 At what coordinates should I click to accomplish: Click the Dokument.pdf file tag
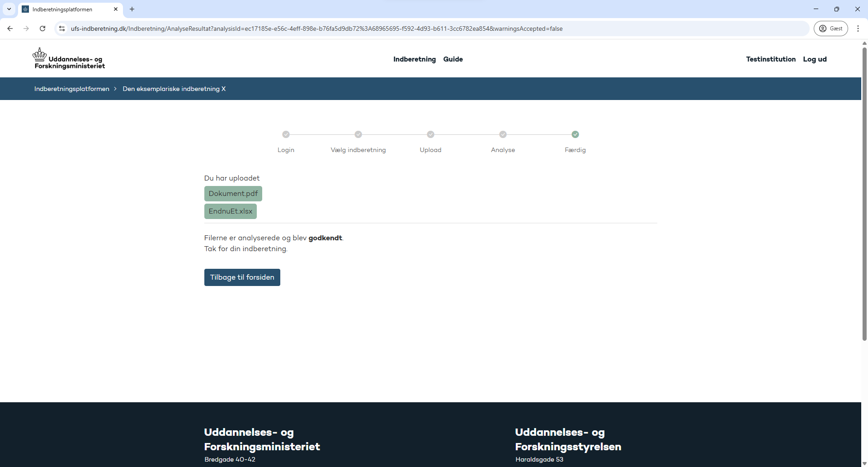[x=233, y=194]
